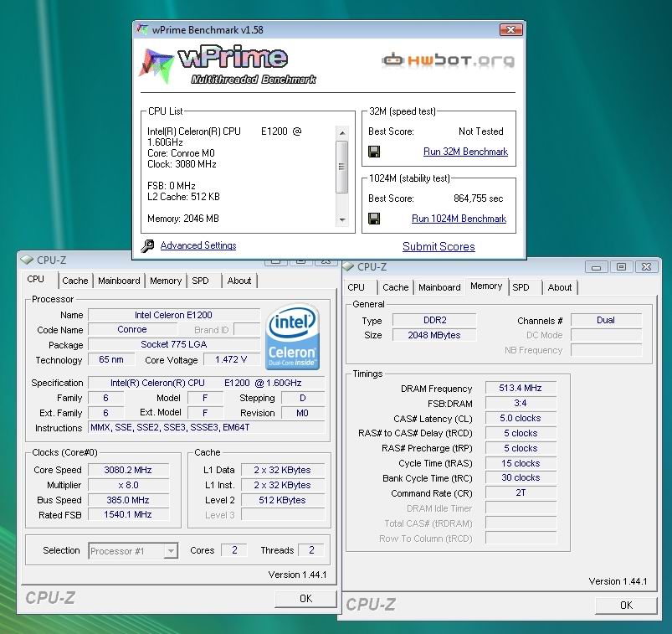Run the 1024M Benchmark

tap(459, 219)
